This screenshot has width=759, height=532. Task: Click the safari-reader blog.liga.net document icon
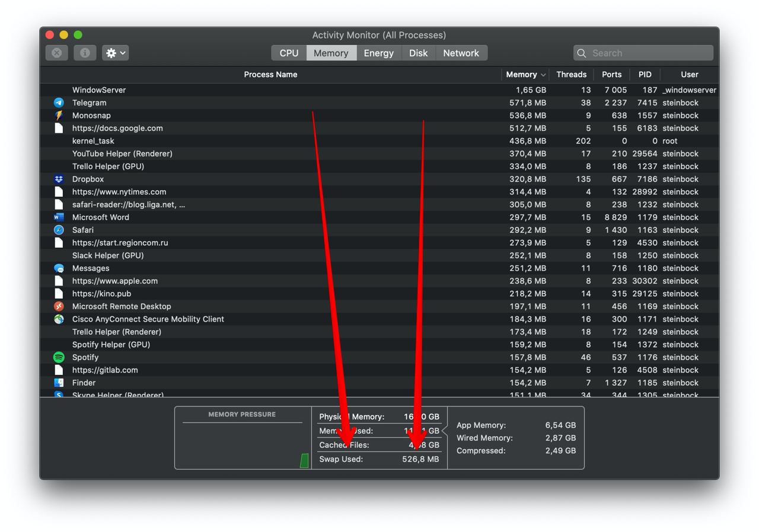coord(59,204)
